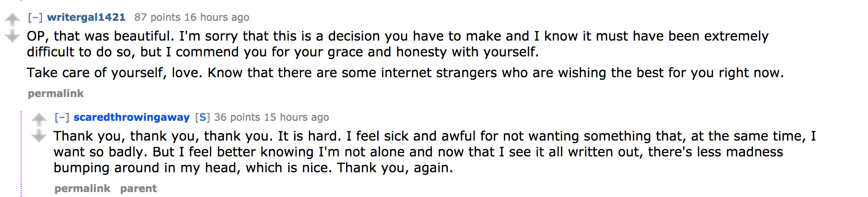Downvote scaredthrowingaway's reply

click(39, 136)
